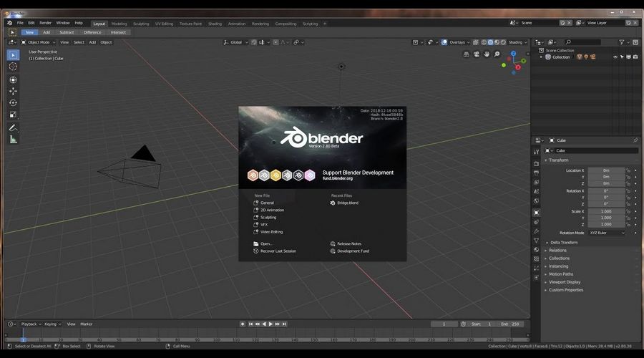Open the Global orientation dropdown
Screen dimensions: 644x358
click(235, 42)
